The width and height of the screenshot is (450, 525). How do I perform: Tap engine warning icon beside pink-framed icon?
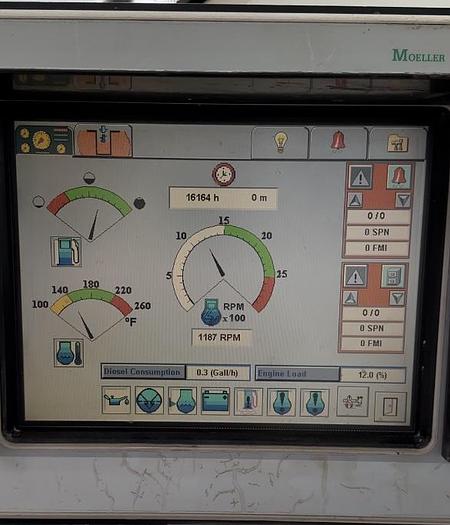[x=282, y=402]
